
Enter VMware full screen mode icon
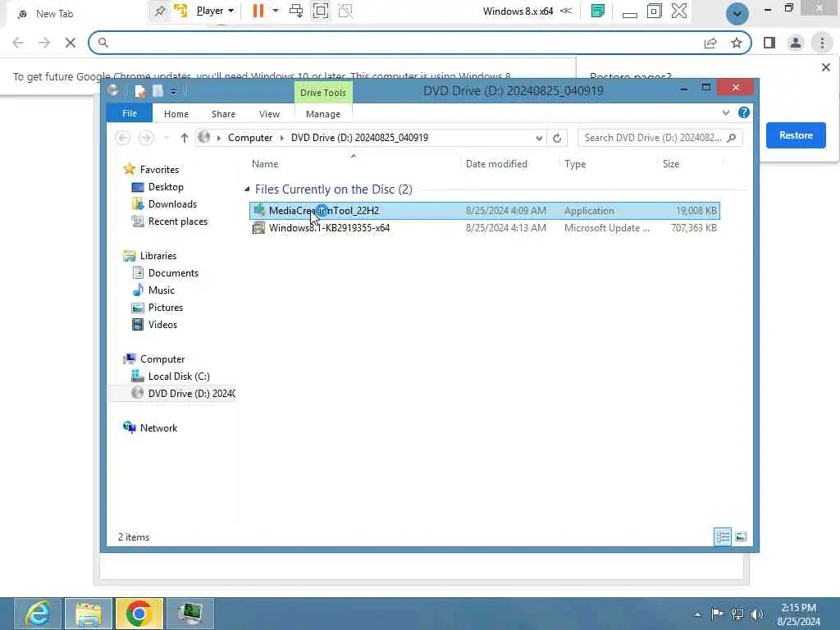[321, 11]
